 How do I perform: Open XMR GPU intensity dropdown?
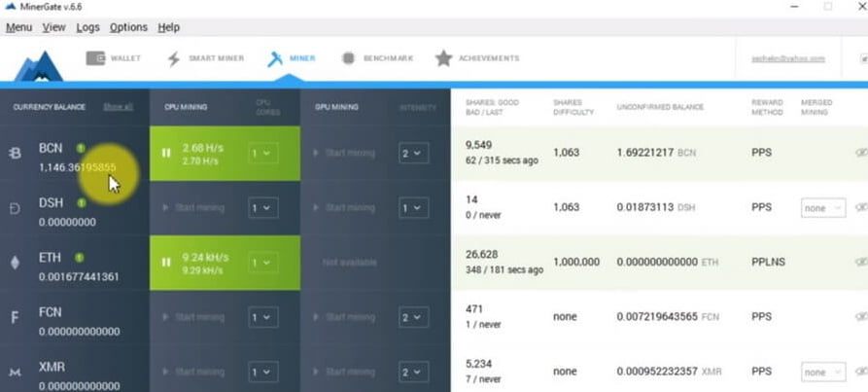[413, 373]
